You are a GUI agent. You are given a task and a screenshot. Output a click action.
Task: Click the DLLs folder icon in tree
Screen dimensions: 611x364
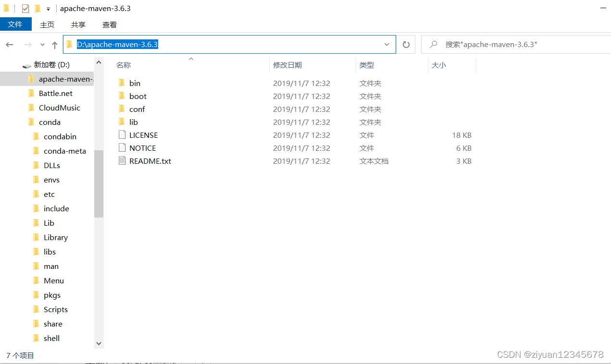click(x=36, y=165)
